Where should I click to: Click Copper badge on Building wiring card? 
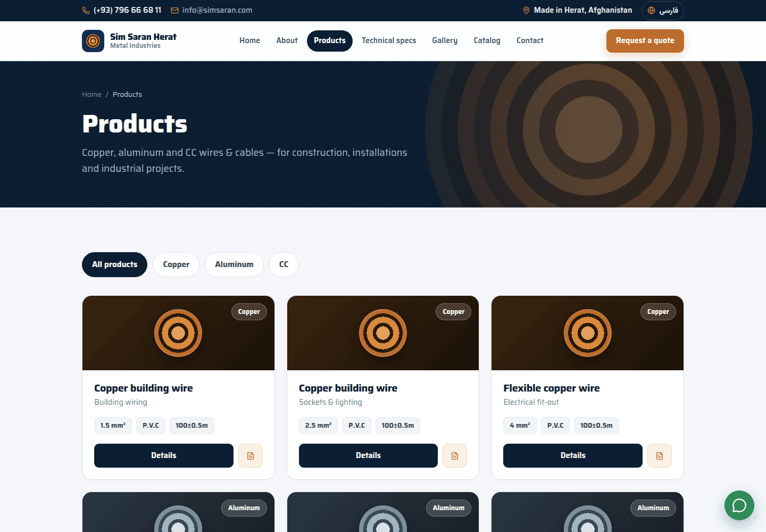(x=249, y=312)
